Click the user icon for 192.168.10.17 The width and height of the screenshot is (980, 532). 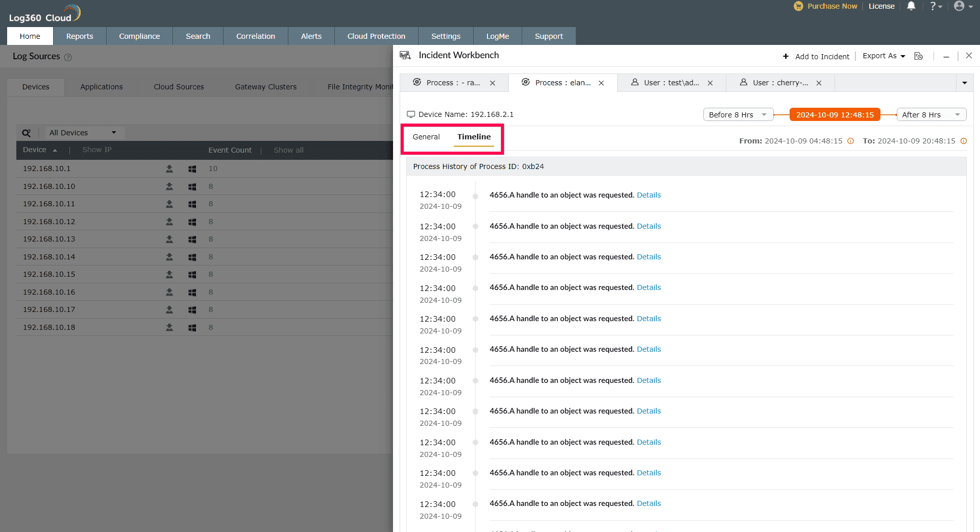click(x=169, y=309)
